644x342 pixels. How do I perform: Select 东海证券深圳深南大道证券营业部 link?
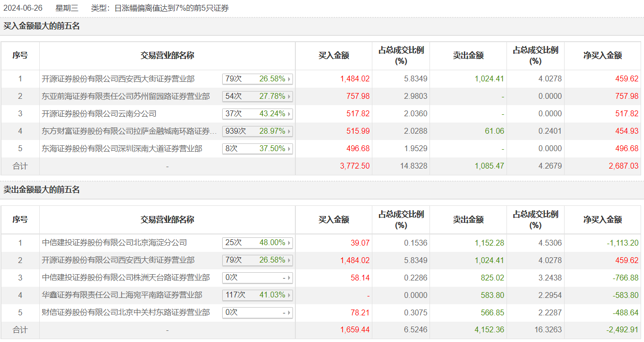pyautogui.click(x=122, y=149)
